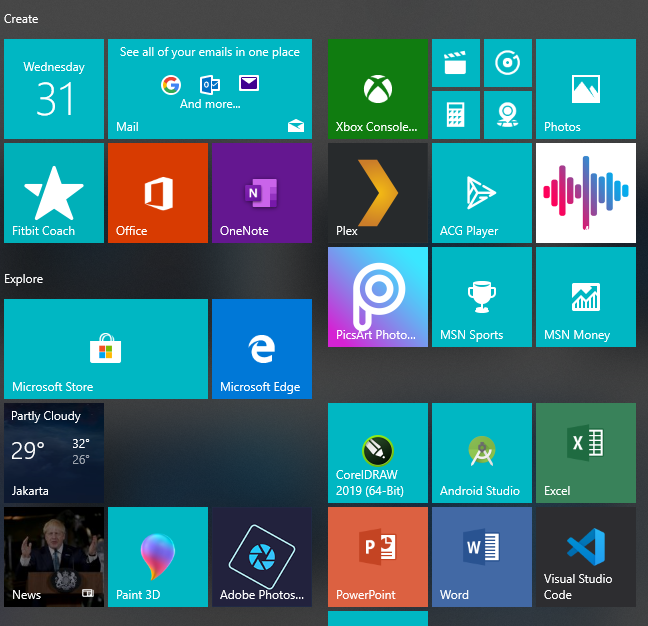648x626 pixels.
Task: Open the Microsoft Store tile
Action: [106, 349]
